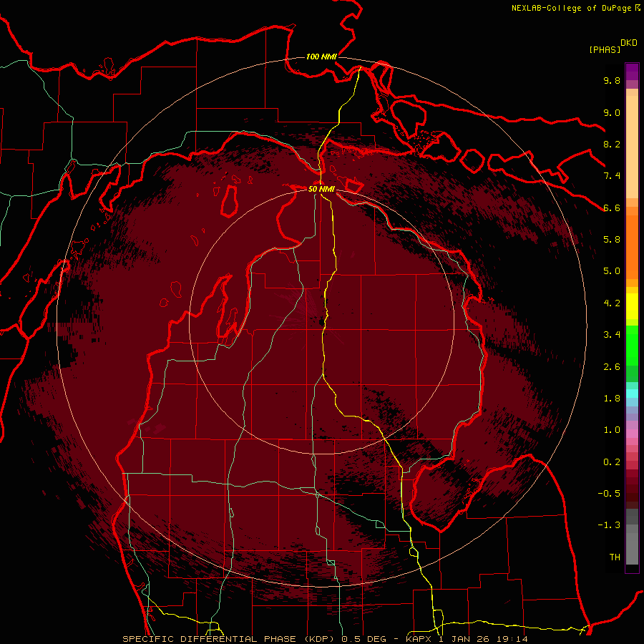Pick the purple segment of the color bar

[x=632, y=72]
